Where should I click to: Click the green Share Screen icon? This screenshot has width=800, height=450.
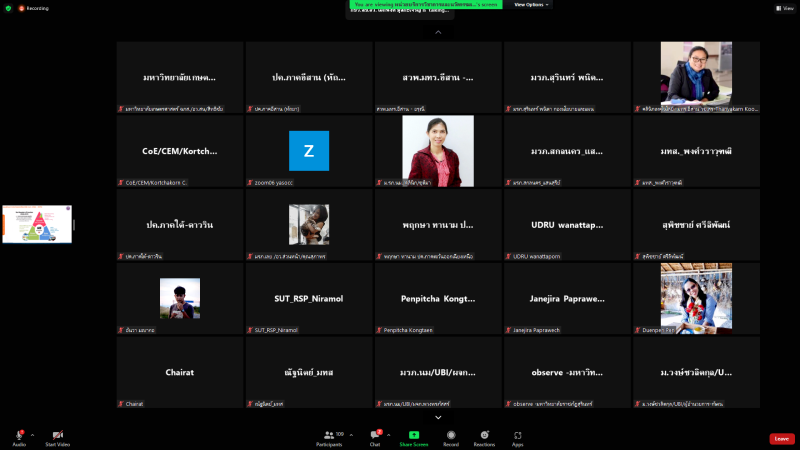click(414, 436)
